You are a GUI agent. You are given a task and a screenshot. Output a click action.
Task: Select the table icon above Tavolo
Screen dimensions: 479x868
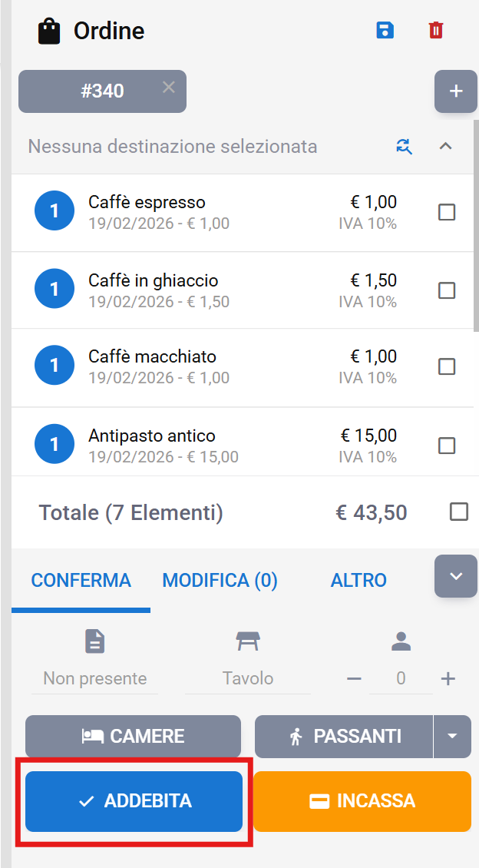pos(248,641)
